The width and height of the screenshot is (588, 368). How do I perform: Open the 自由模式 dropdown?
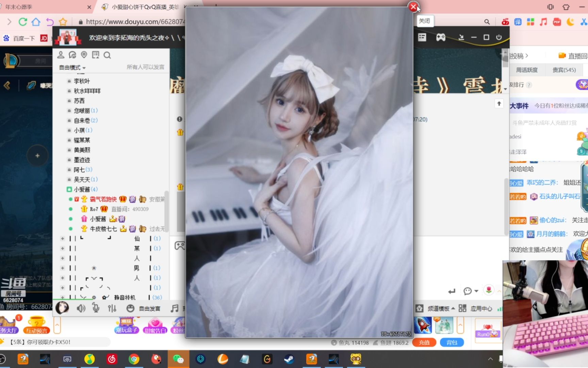coord(72,67)
